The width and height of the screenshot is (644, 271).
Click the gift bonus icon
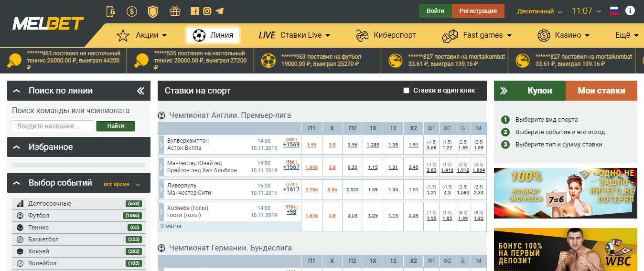point(175,11)
